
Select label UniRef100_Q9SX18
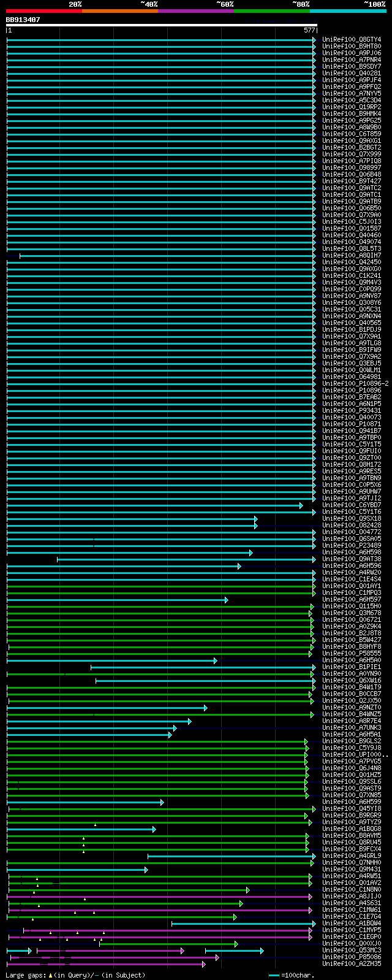[352, 518]
